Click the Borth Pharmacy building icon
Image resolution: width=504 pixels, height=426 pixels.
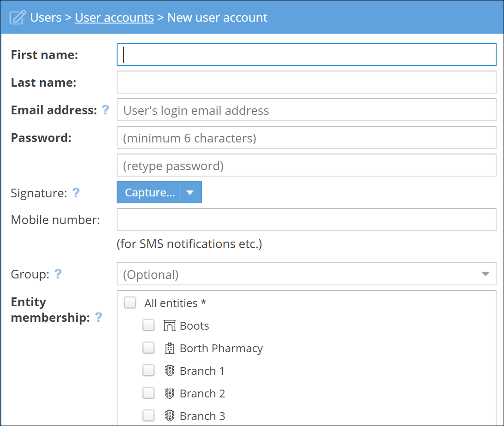point(170,349)
